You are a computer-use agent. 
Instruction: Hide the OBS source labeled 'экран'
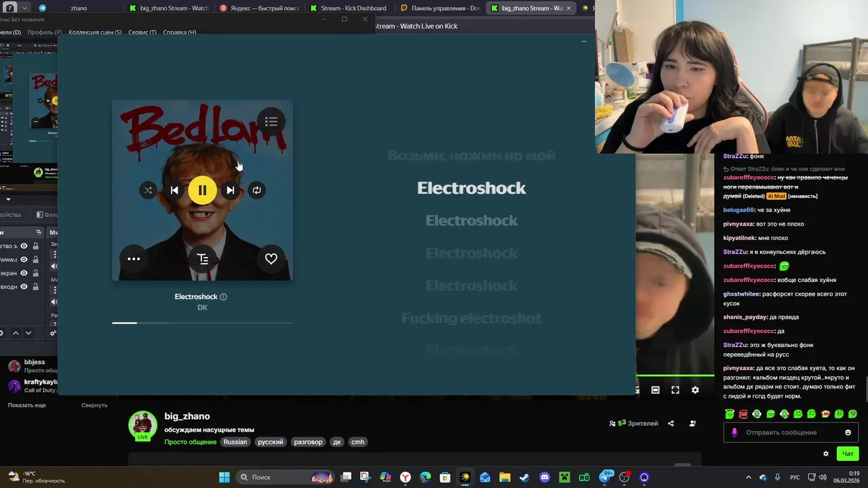coord(24,273)
